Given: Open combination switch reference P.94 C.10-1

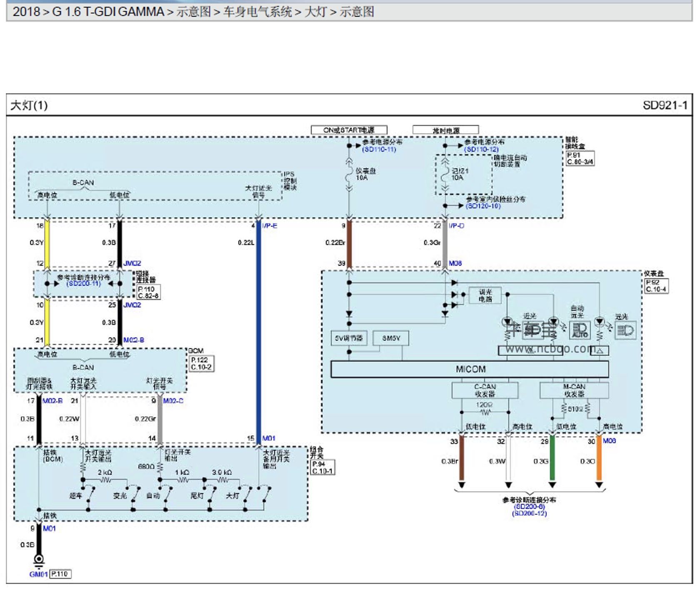Looking at the screenshot, I should click(x=323, y=467).
